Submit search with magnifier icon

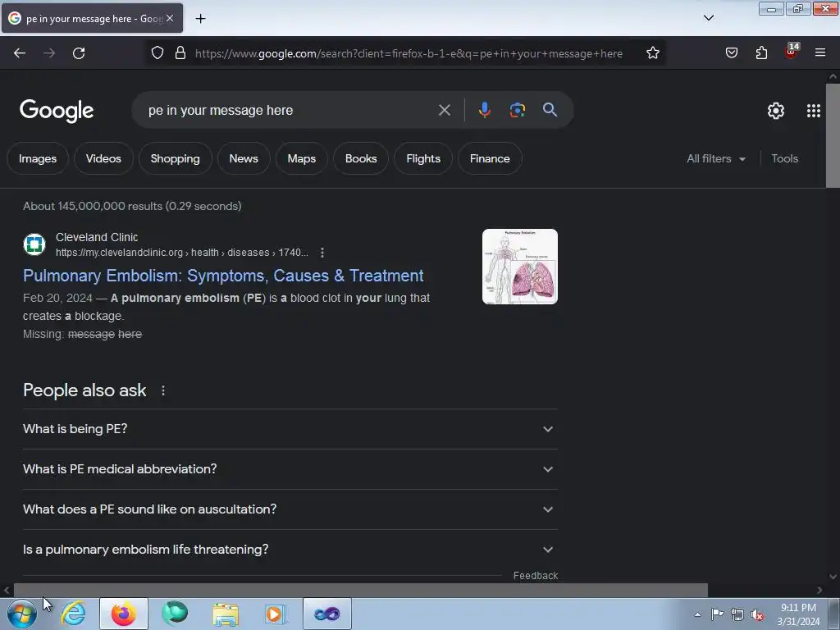click(550, 110)
